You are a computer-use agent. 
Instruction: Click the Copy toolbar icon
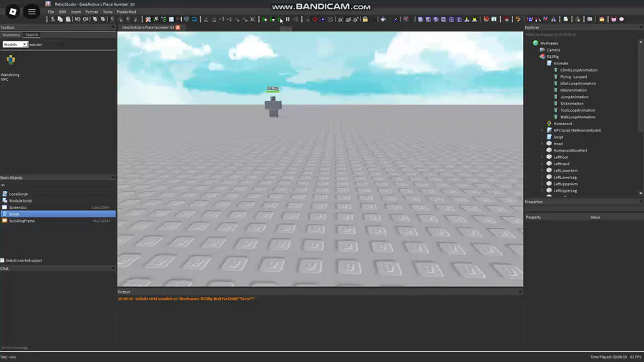coord(60,19)
